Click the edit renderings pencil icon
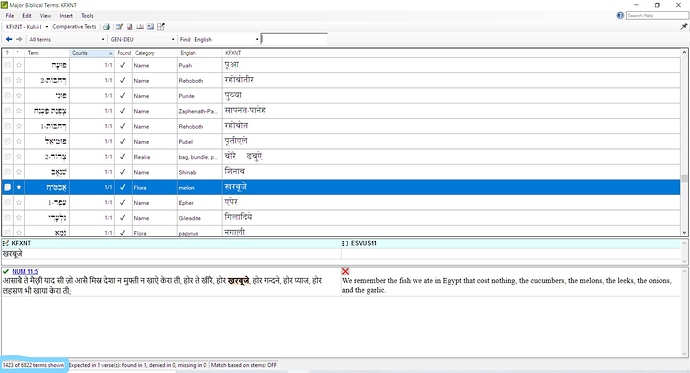This screenshot has height=373, width=690. [x=119, y=27]
